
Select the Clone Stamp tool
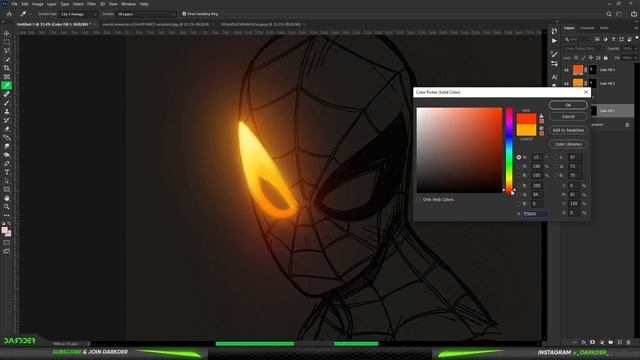[x=7, y=111]
